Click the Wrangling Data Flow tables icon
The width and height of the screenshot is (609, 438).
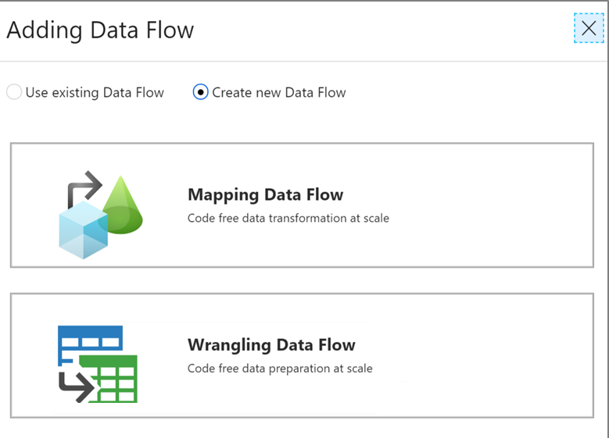coord(96,362)
